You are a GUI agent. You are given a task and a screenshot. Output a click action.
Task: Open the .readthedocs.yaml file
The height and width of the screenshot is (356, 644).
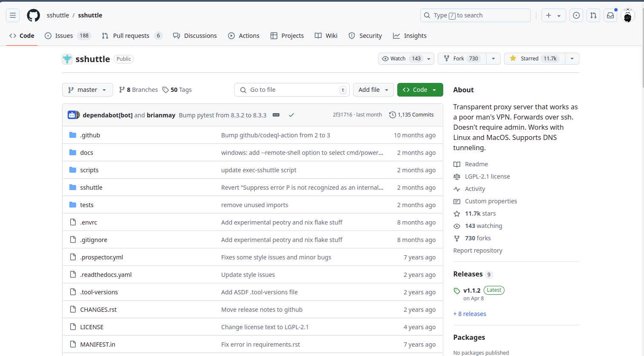click(x=106, y=275)
